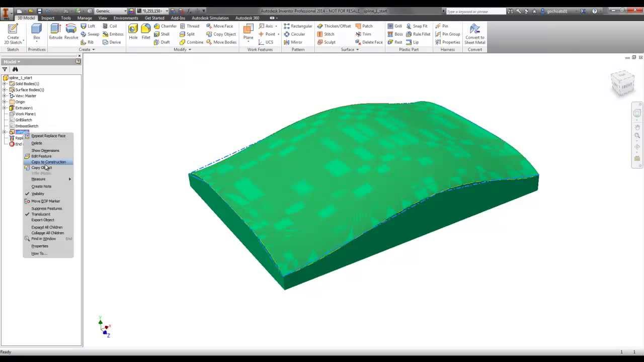The image size is (644, 362).
Task: Switch to the Environments ribbon tab
Action: click(126, 18)
